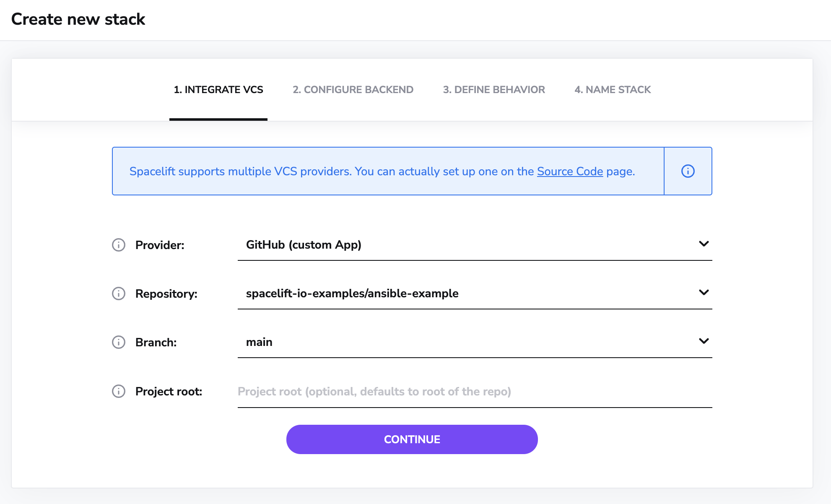This screenshot has width=831, height=504.
Task: Switch to the DEFINE BEHAVIOR tab
Action: click(x=493, y=89)
